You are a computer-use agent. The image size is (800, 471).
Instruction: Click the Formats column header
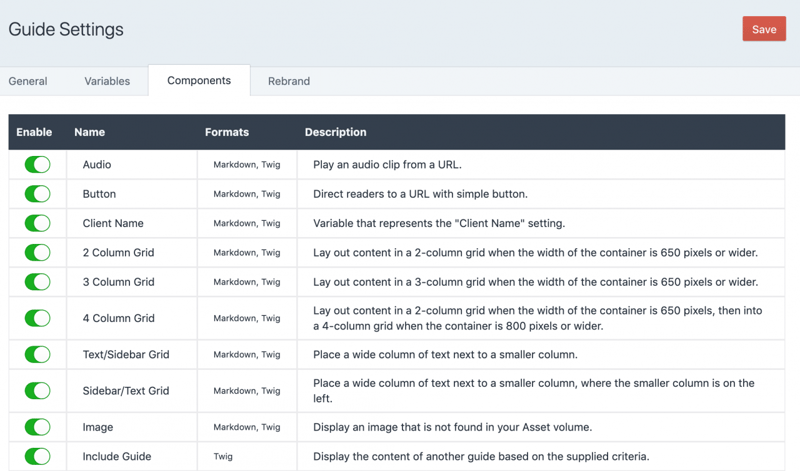(227, 132)
